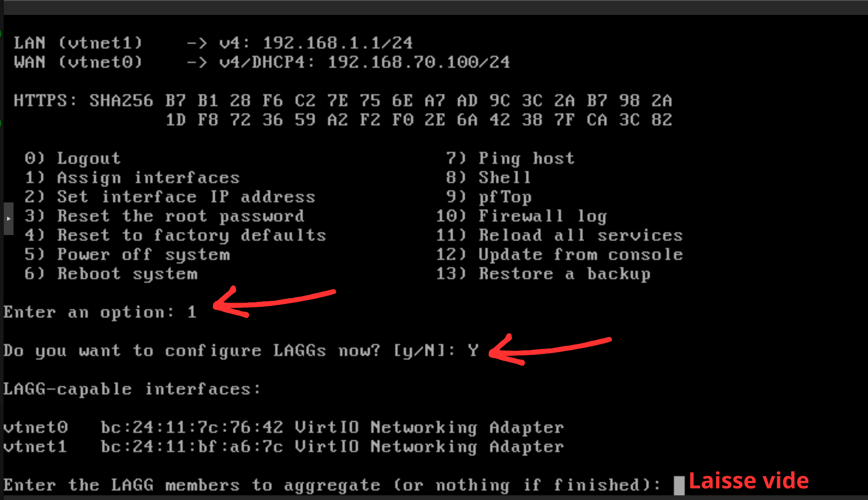Screen dimensions: 868x500
Task: Click the Ping host option
Action: pyautogui.click(x=510, y=158)
